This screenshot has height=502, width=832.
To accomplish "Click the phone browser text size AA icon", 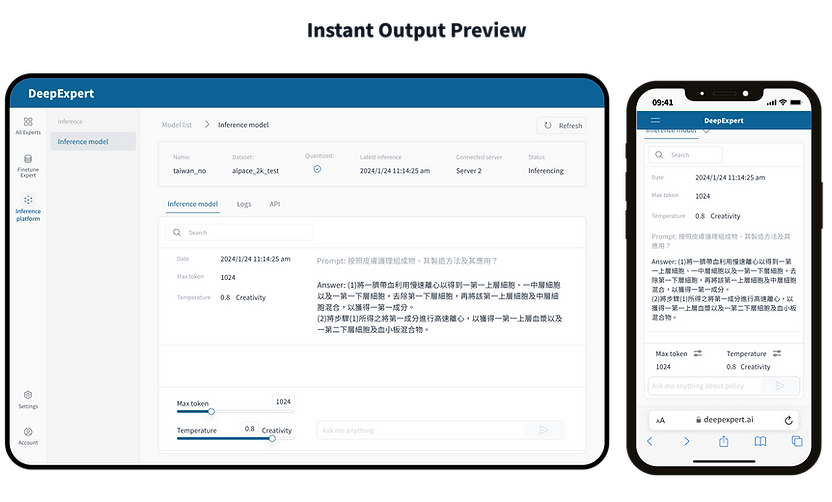I will (661, 420).
